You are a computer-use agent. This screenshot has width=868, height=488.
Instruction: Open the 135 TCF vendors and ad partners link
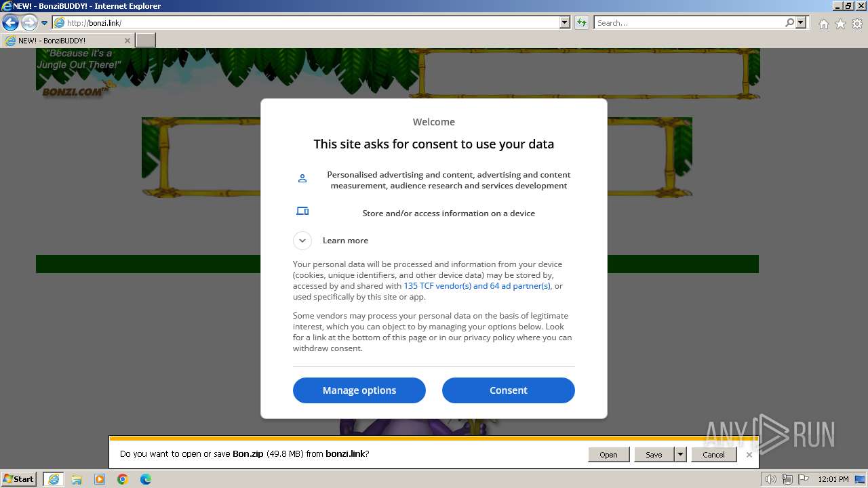click(x=477, y=286)
